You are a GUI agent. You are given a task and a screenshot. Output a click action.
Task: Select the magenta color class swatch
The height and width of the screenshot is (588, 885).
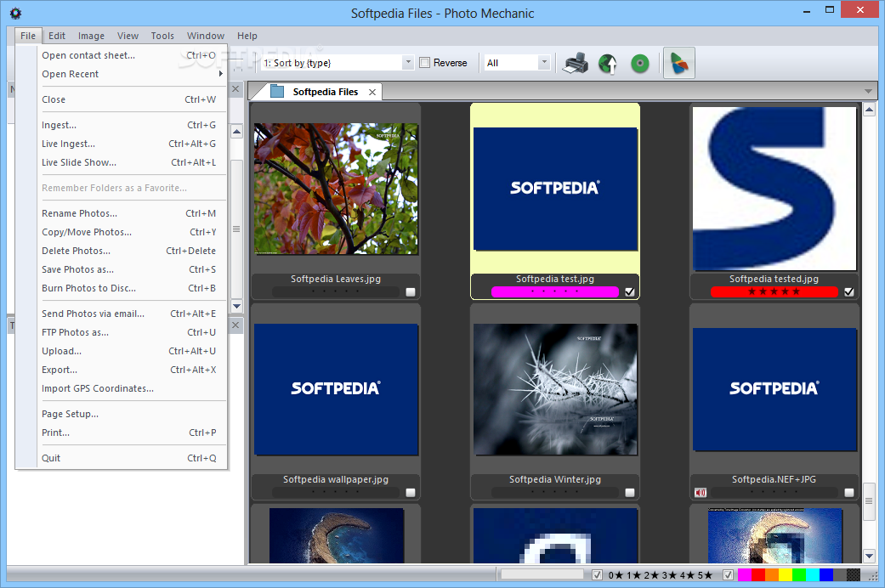tap(745, 575)
